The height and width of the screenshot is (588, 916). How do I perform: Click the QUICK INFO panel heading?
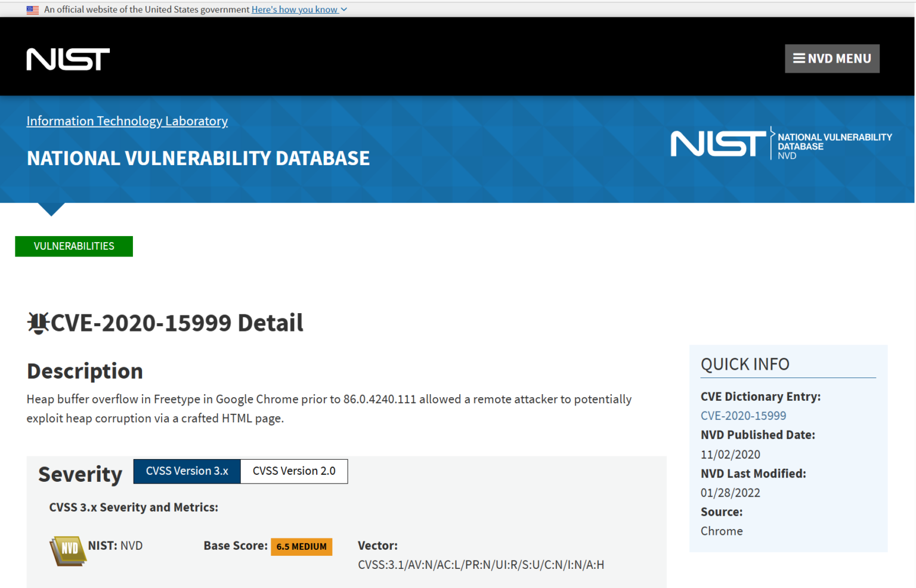click(745, 364)
